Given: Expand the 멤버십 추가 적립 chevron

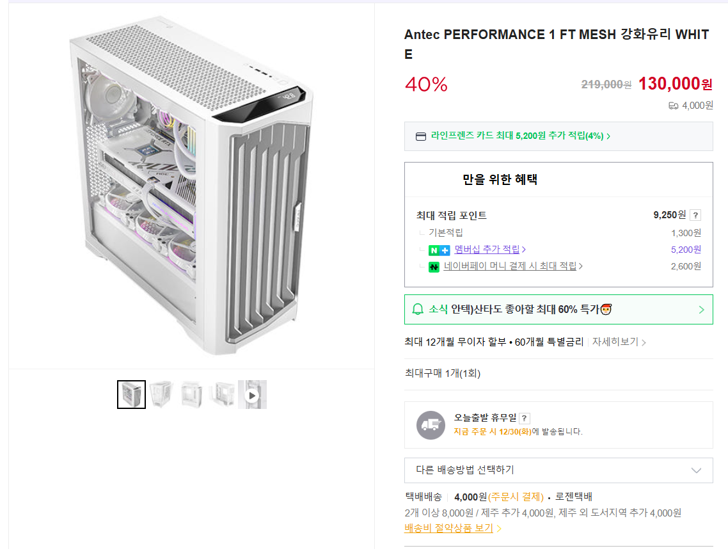Looking at the screenshot, I should click(523, 250).
